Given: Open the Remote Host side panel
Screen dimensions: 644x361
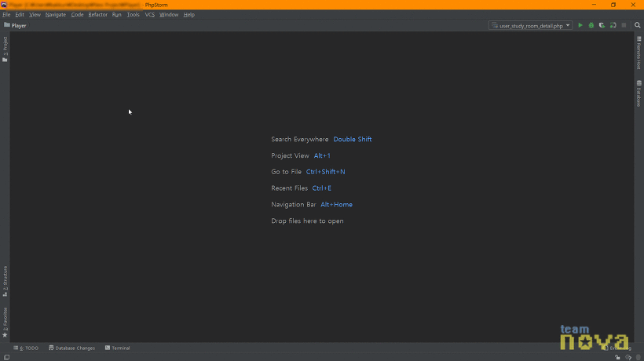Looking at the screenshot, I should (x=639, y=53).
